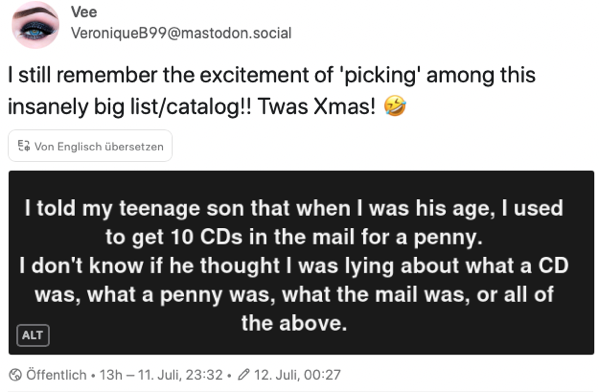Click the globe Öffentlich visibility icon
The image size is (599, 392).
[x=15, y=375]
